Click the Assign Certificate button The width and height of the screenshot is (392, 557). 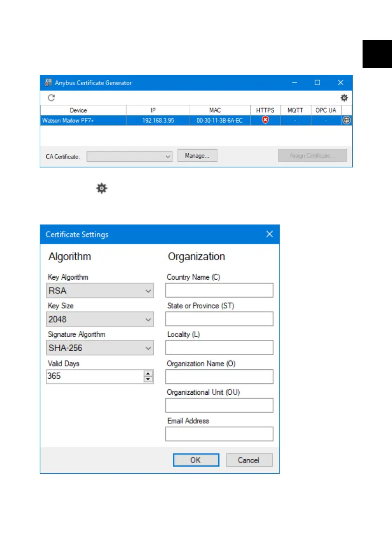[x=312, y=156]
